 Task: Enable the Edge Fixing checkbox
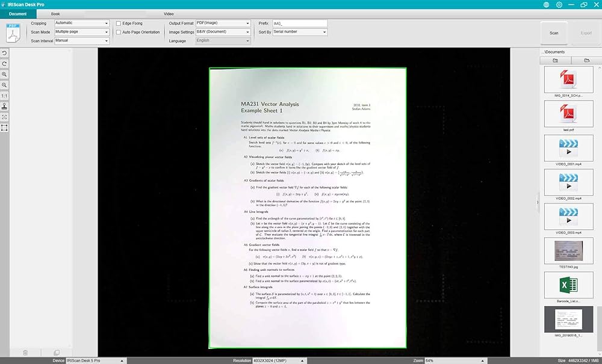pyautogui.click(x=119, y=23)
